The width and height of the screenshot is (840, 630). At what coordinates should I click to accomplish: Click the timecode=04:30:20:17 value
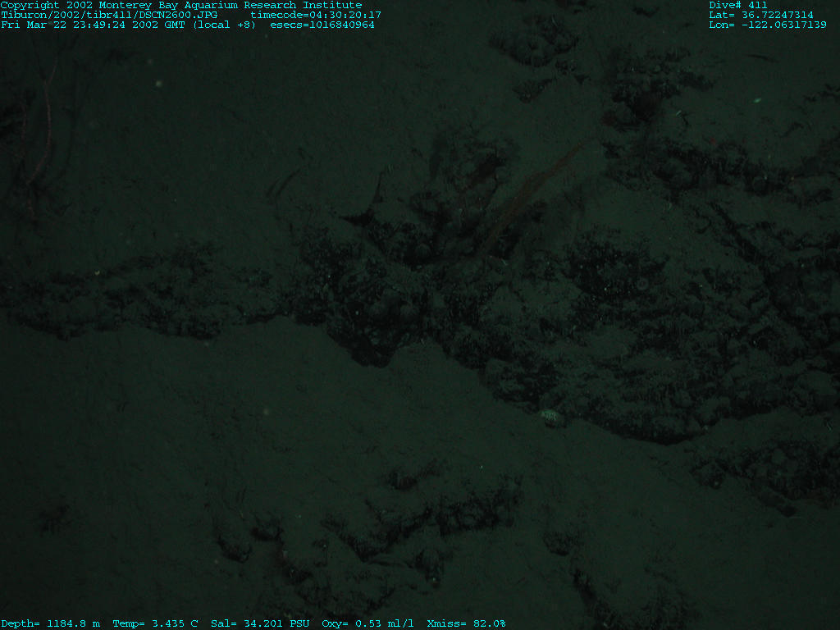[316, 15]
